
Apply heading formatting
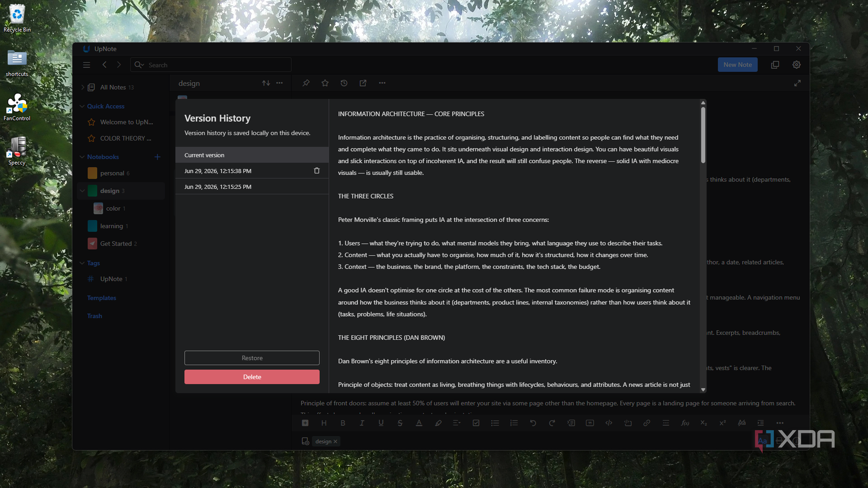click(324, 423)
